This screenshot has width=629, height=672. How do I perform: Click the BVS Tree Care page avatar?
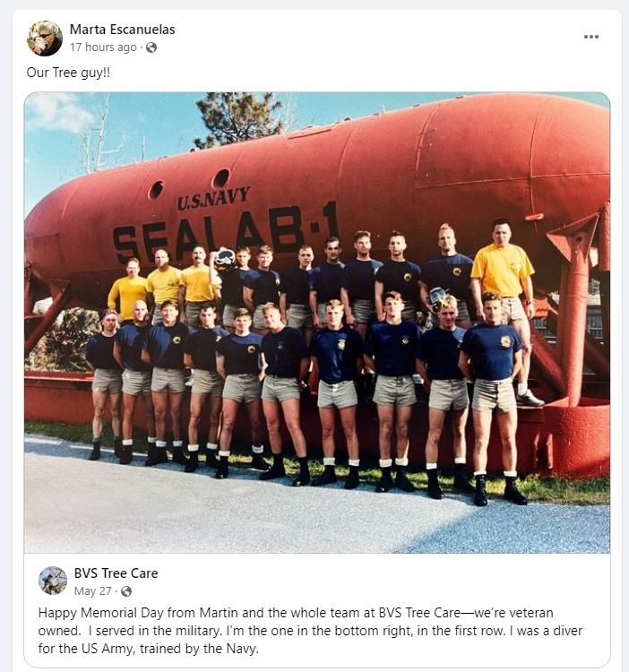(x=53, y=581)
